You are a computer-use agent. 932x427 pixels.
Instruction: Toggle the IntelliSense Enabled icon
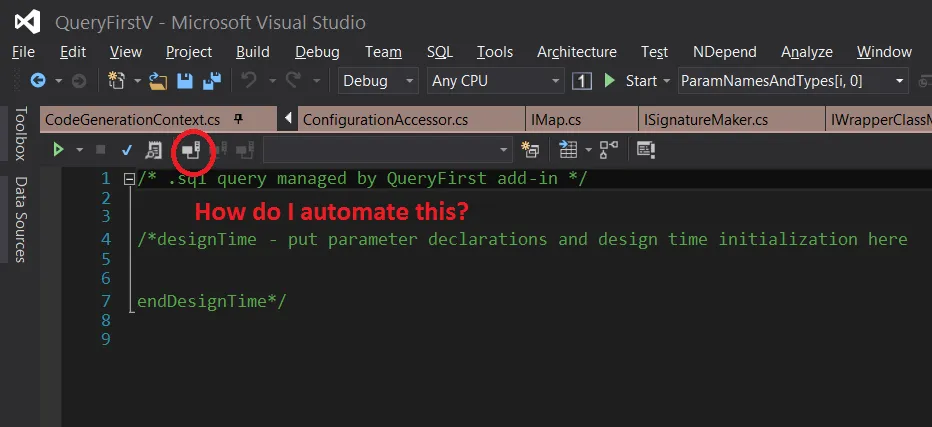click(x=646, y=150)
